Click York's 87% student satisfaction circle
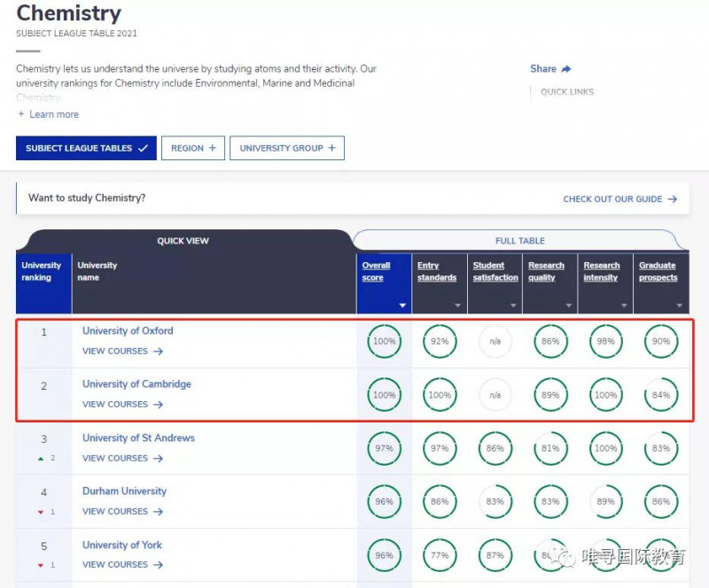Image resolution: width=709 pixels, height=588 pixels. pos(495,555)
